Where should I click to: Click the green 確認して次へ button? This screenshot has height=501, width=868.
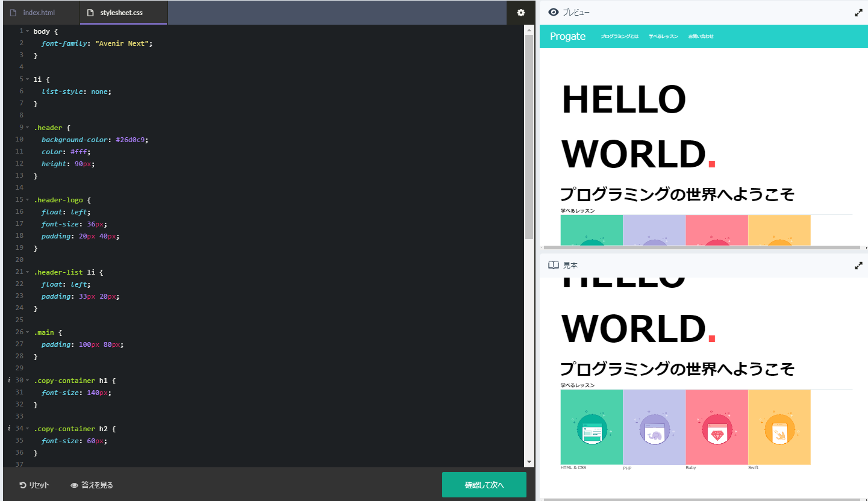click(x=484, y=485)
